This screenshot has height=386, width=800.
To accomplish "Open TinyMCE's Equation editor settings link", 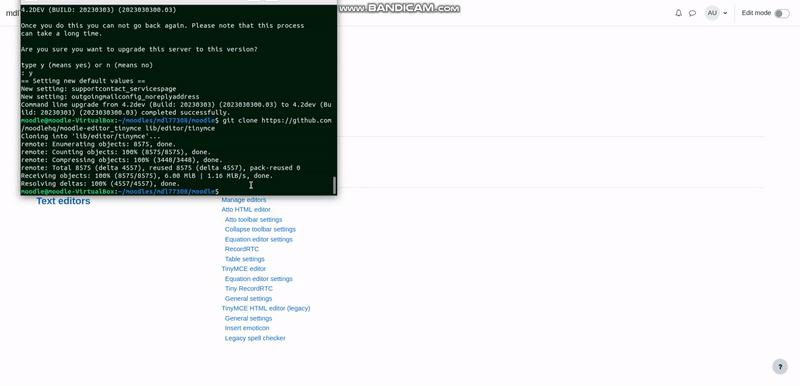I will (x=259, y=279).
